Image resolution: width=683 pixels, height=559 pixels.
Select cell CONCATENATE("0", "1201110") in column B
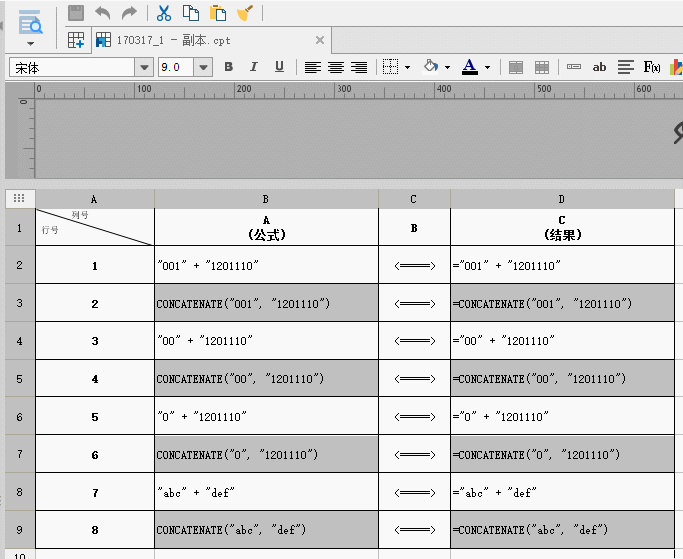click(266, 454)
